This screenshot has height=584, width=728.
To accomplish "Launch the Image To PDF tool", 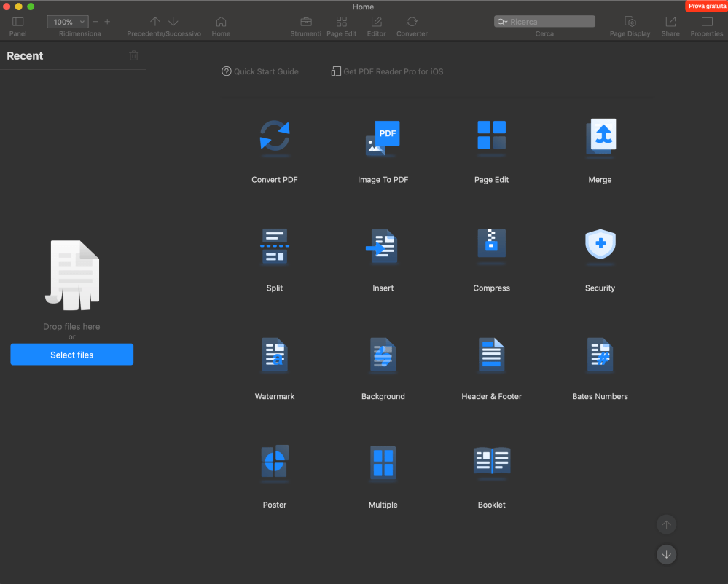I will [x=383, y=138].
